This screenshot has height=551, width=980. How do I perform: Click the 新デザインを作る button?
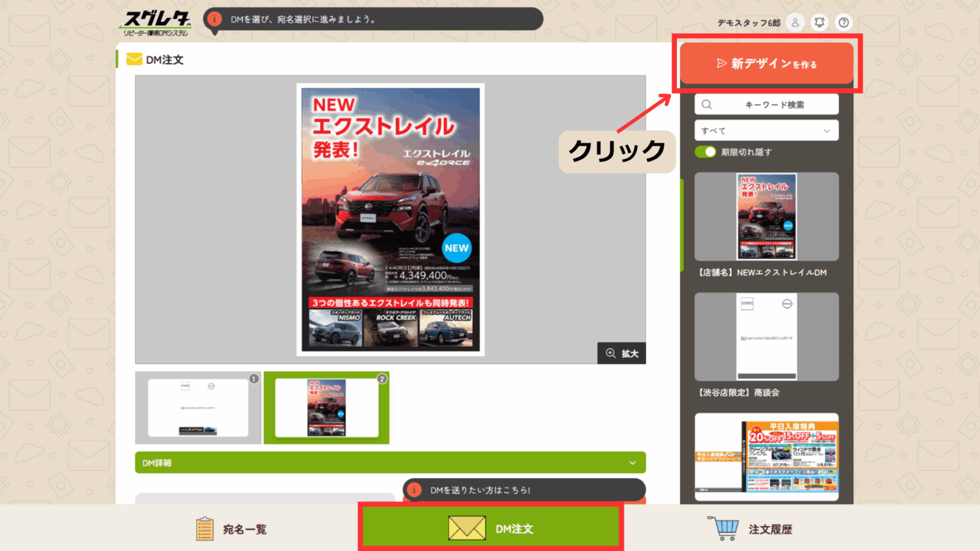coord(766,64)
